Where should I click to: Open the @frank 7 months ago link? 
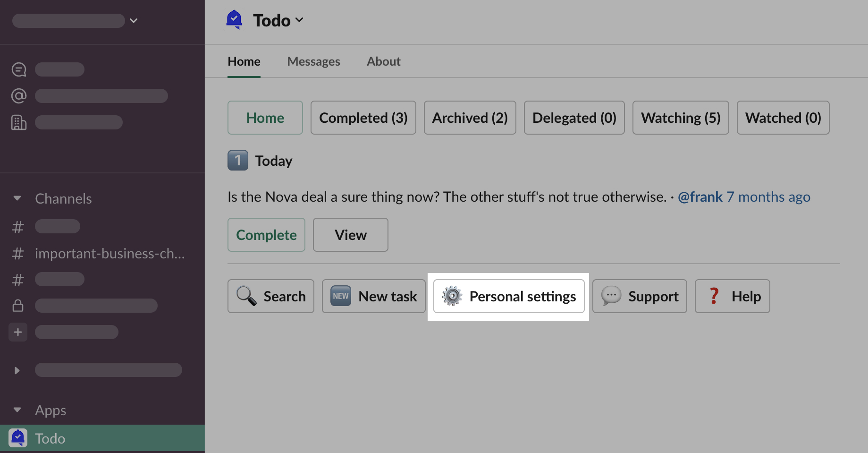744,197
